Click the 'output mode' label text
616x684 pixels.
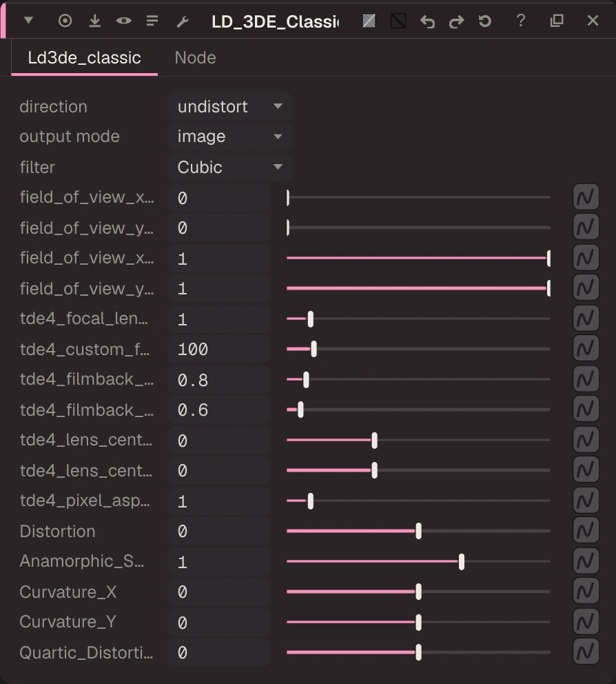point(70,137)
